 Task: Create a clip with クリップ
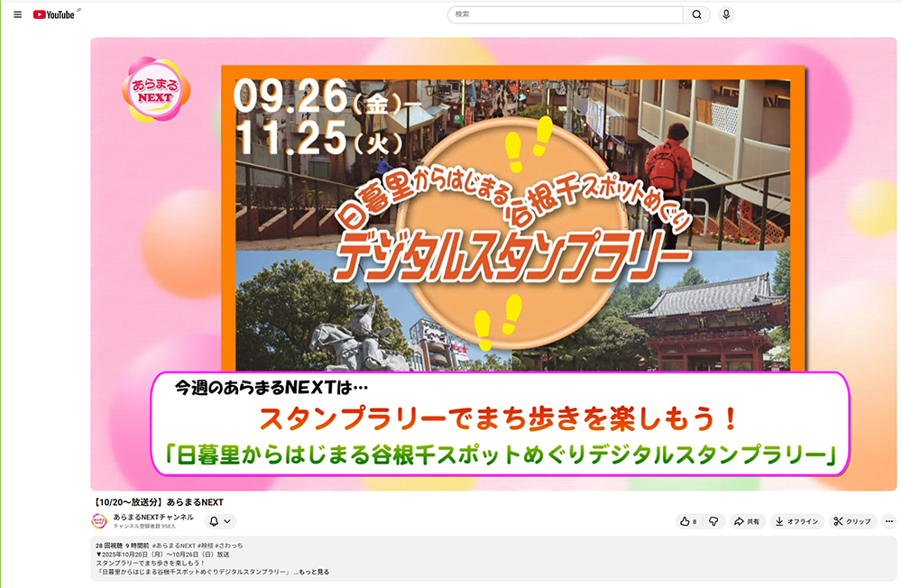point(852,521)
